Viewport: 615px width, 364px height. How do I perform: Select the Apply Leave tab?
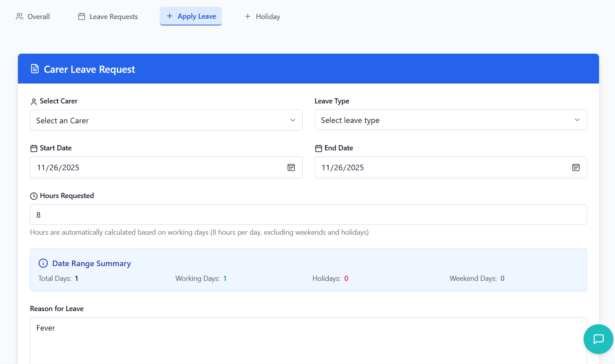click(191, 16)
